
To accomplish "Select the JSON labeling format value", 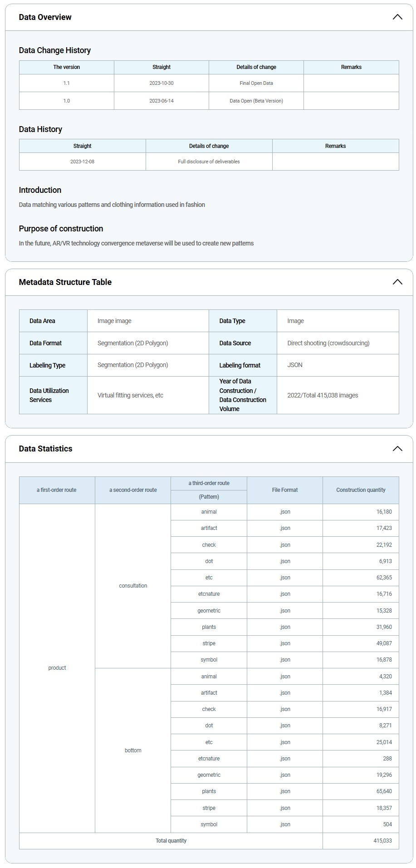I will point(295,365).
